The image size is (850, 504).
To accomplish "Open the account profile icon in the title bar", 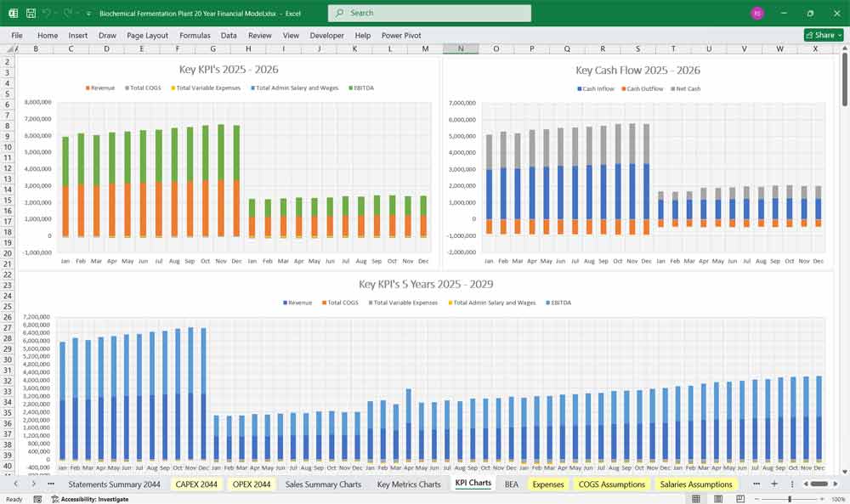I will click(x=756, y=13).
